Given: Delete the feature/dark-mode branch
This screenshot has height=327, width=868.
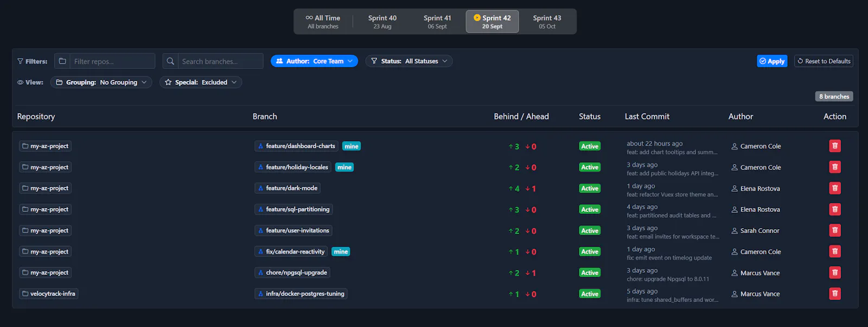Looking at the screenshot, I should (835, 188).
